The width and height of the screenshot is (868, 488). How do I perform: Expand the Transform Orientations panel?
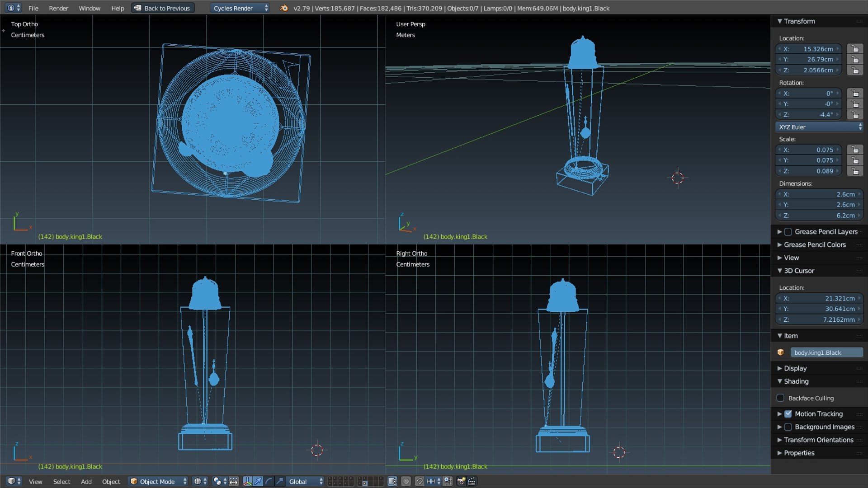[819, 440]
